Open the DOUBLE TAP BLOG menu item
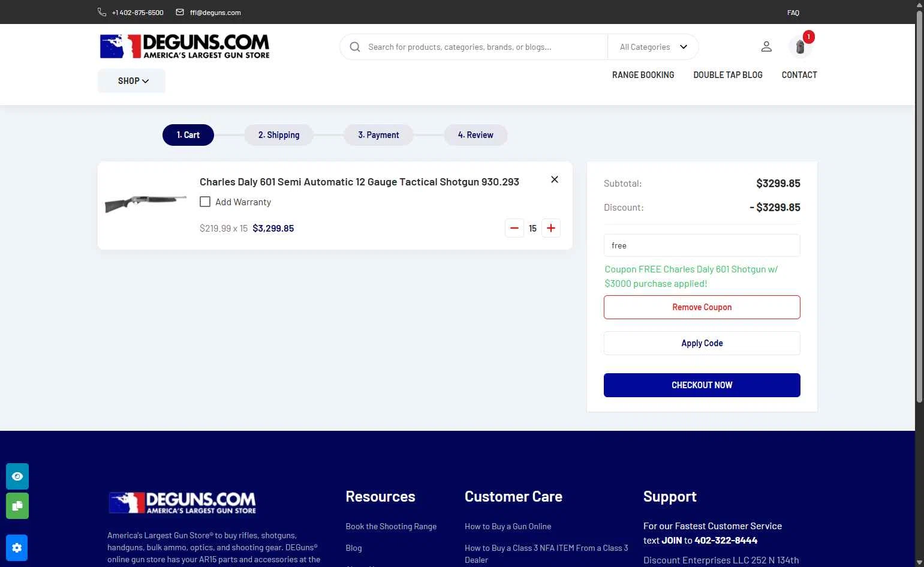Image resolution: width=924 pixels, height=567 pixels. (728, 75)
